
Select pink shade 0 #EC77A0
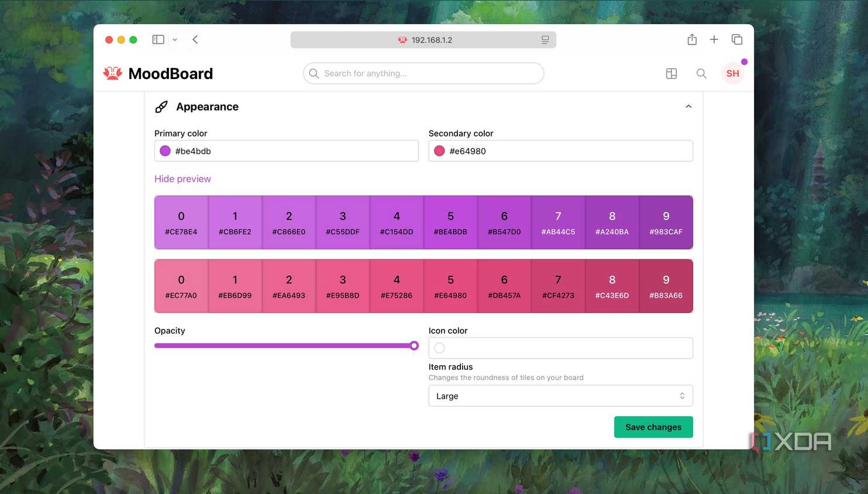[x=181, y=286]
